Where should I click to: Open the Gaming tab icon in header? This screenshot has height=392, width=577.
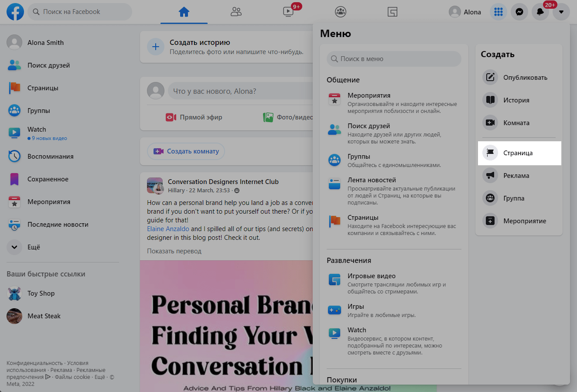(393, 12)
